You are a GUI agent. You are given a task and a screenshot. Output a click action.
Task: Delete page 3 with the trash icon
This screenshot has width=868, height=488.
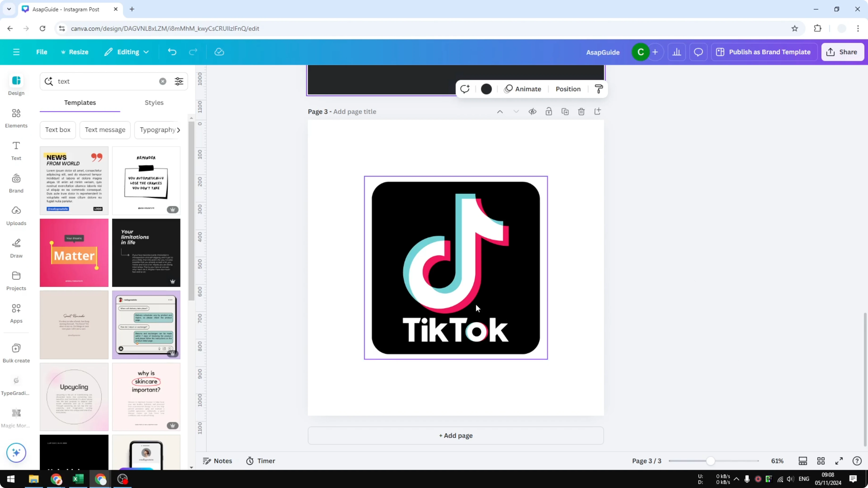click(581, 112)
